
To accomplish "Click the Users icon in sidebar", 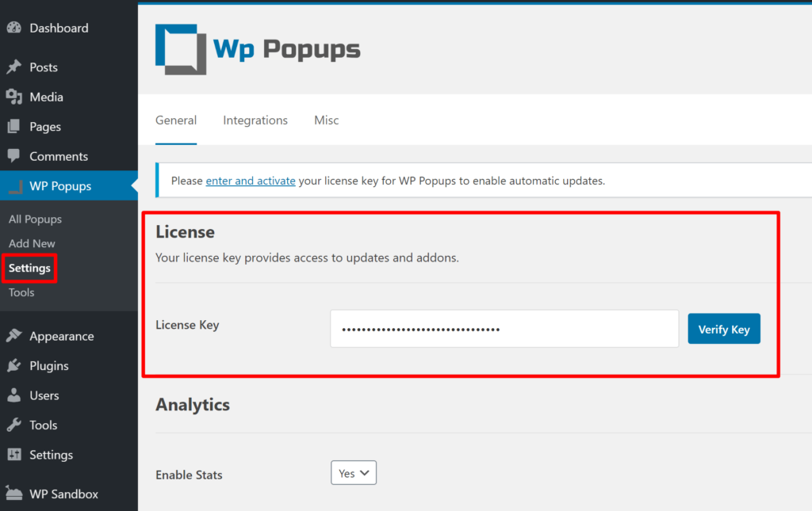I will 16,395.
